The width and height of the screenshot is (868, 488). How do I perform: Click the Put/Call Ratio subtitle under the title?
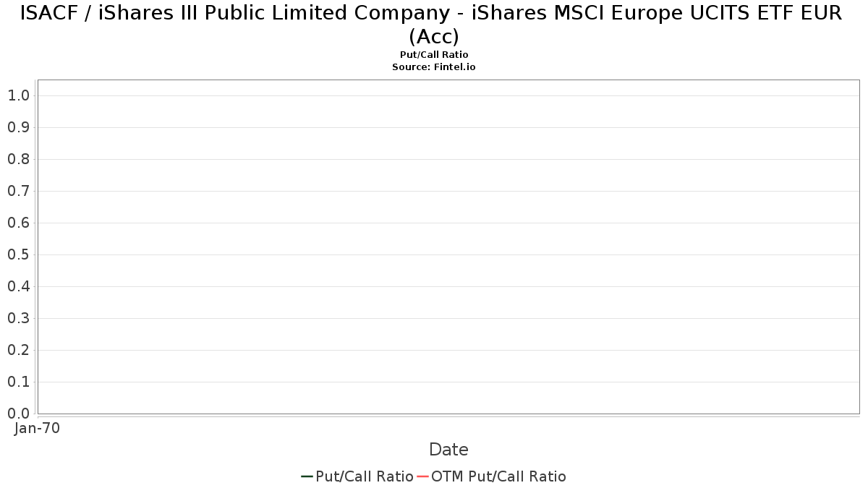pos(434,55)
